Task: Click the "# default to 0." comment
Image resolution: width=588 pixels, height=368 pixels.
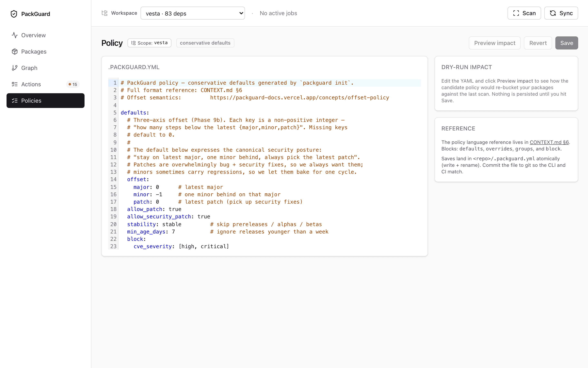Action: (x=151, y=135)
